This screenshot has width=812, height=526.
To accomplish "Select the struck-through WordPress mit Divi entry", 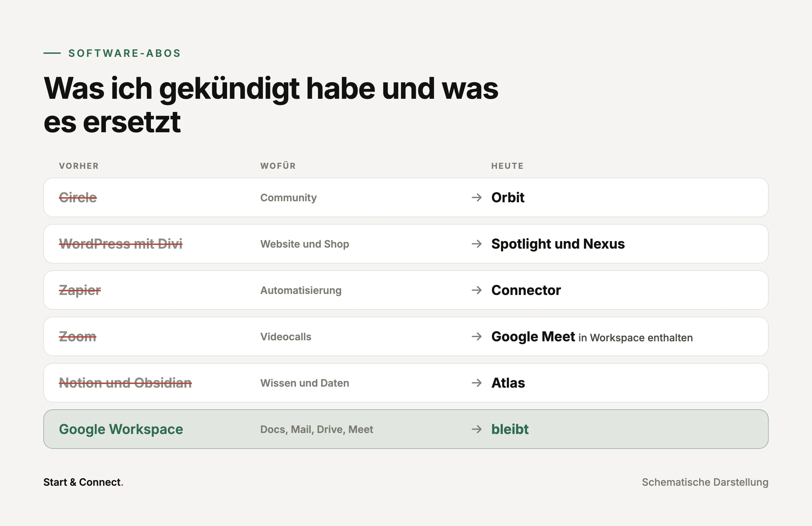I will [121, 244].
